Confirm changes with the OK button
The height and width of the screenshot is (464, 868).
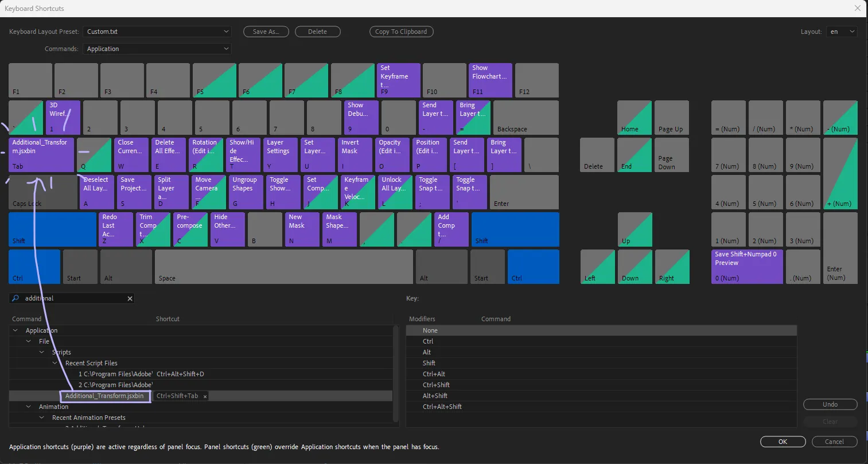pos(783,442)
